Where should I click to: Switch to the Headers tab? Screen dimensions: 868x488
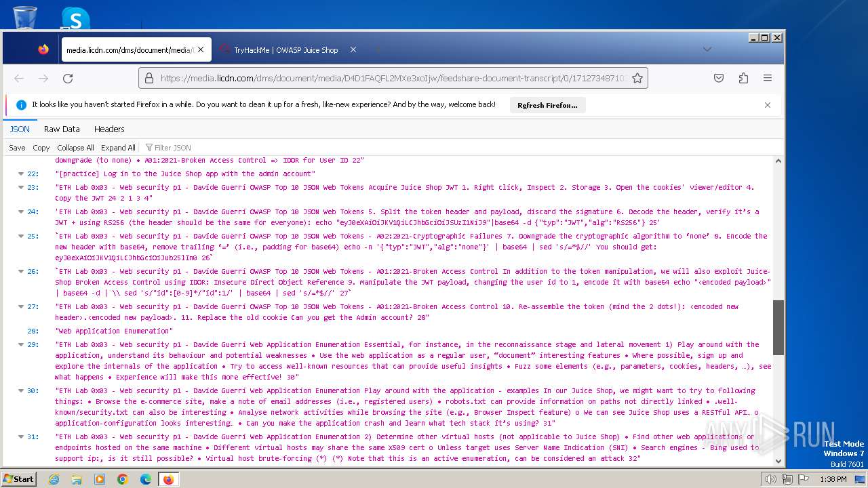pos(109,129)
